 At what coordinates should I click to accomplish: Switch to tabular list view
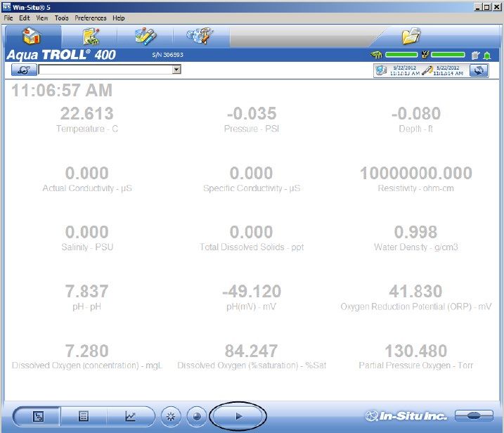[x=84, y=417]
